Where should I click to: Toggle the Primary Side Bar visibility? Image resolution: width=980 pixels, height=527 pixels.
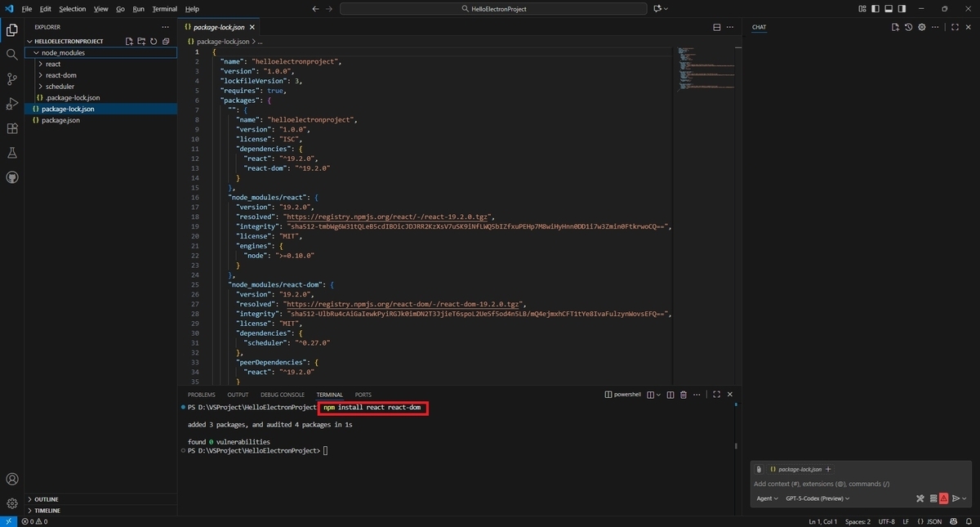coord(874,7)
